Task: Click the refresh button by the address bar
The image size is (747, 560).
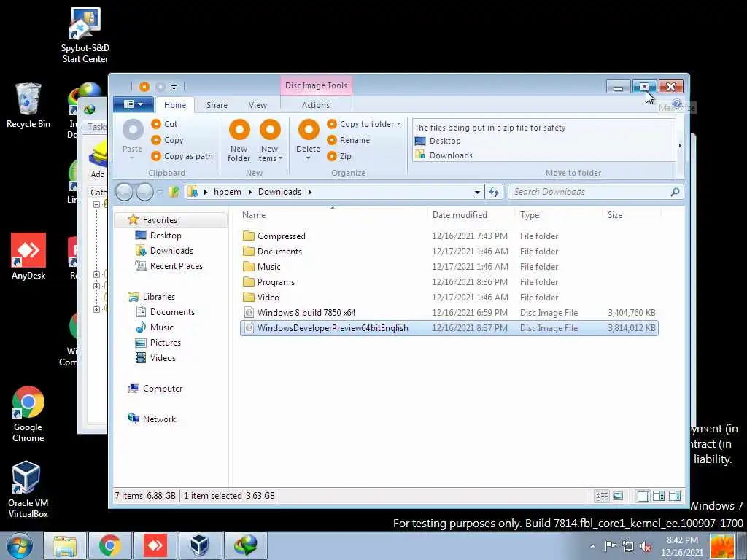Action: (x=494, y=192)
